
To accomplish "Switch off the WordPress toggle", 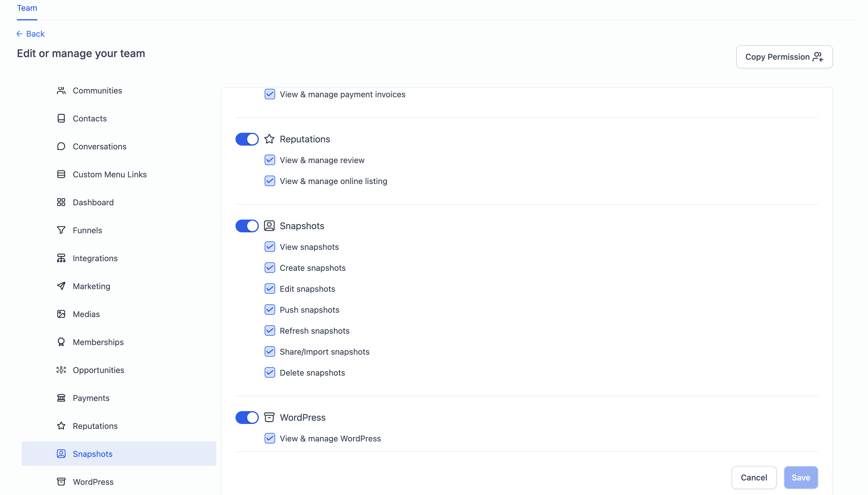I will tap(247, 418).
